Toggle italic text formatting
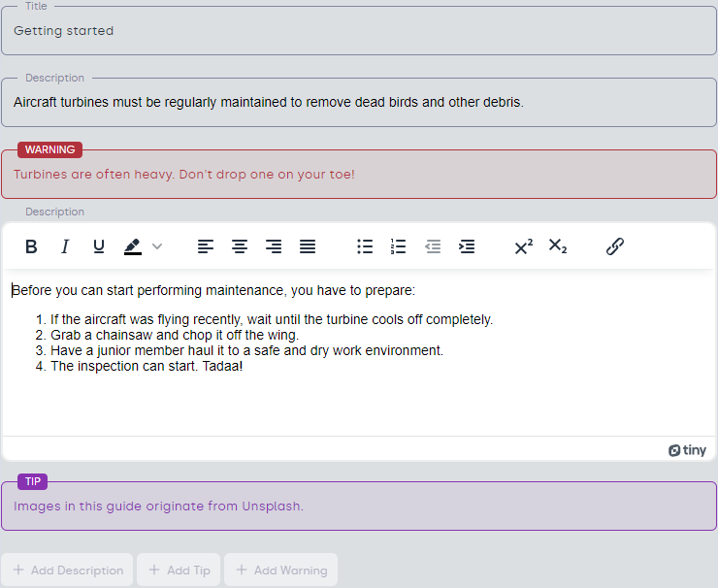The image size is (718, 588). pos(65,246)
